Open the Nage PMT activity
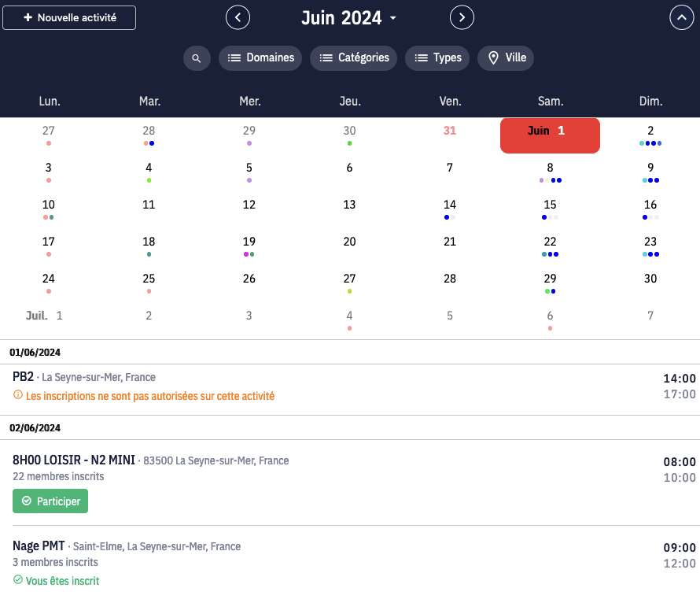The image size is (700, 599). pos(39,546)
